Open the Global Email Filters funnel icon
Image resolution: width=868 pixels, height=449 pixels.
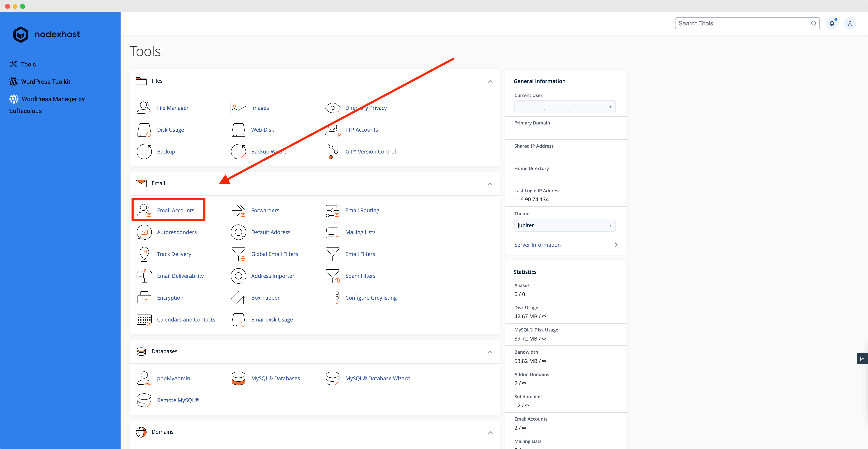coord(238,254)
